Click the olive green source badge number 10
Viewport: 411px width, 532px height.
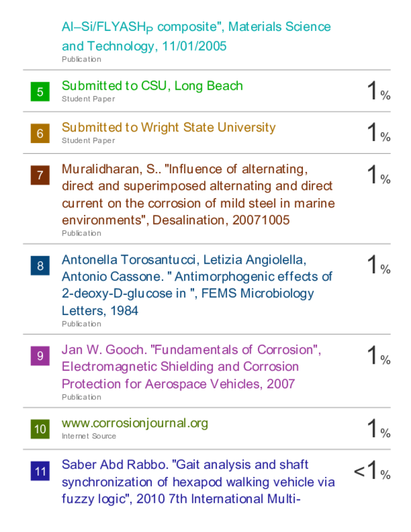40,429
